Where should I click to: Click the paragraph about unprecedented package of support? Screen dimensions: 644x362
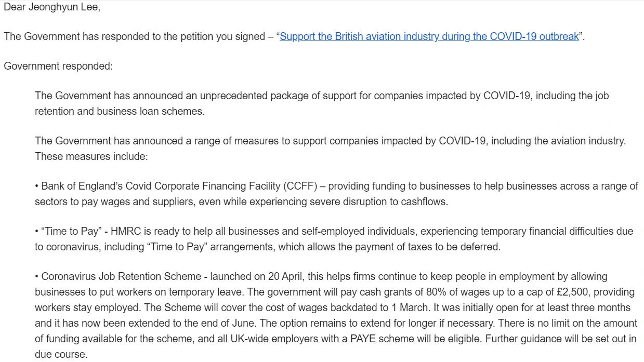click(322, 103)
